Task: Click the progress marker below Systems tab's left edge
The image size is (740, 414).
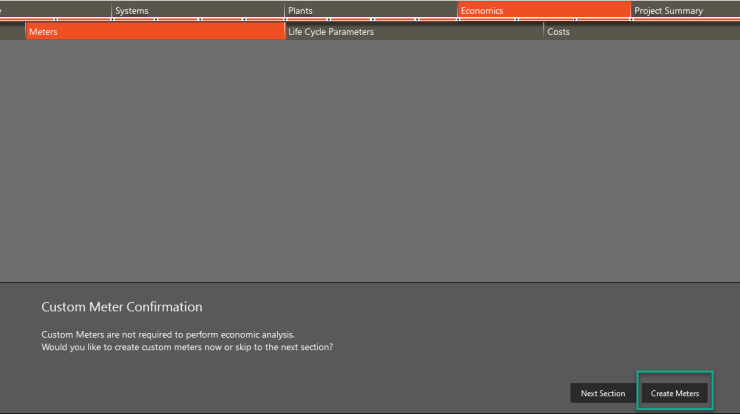Action: tap(112, 19)
